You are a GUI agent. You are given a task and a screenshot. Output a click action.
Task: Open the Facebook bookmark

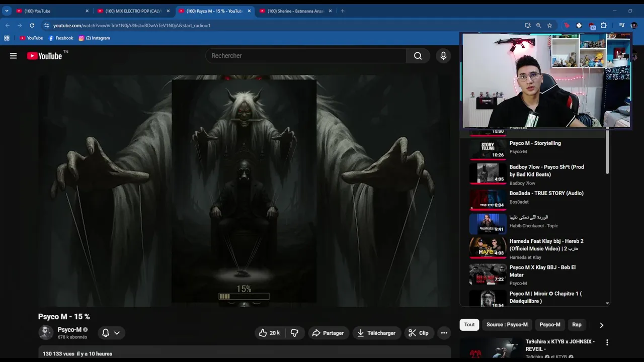pos(61,38)
